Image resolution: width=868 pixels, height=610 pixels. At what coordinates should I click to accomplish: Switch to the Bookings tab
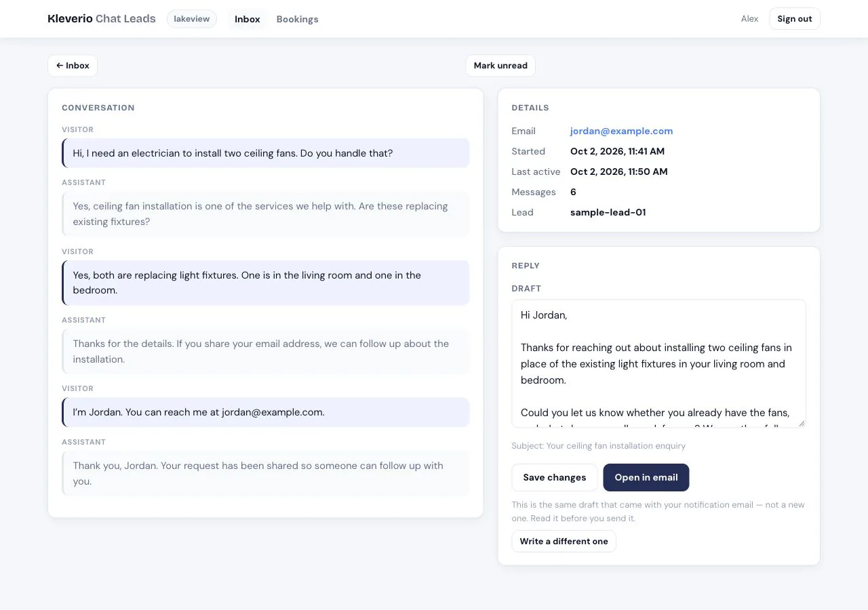298,19
